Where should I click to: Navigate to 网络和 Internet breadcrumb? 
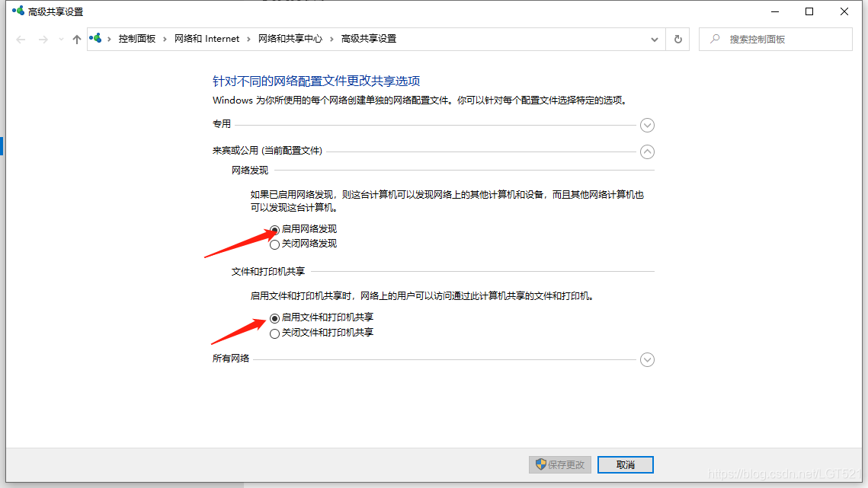point(207,39)
